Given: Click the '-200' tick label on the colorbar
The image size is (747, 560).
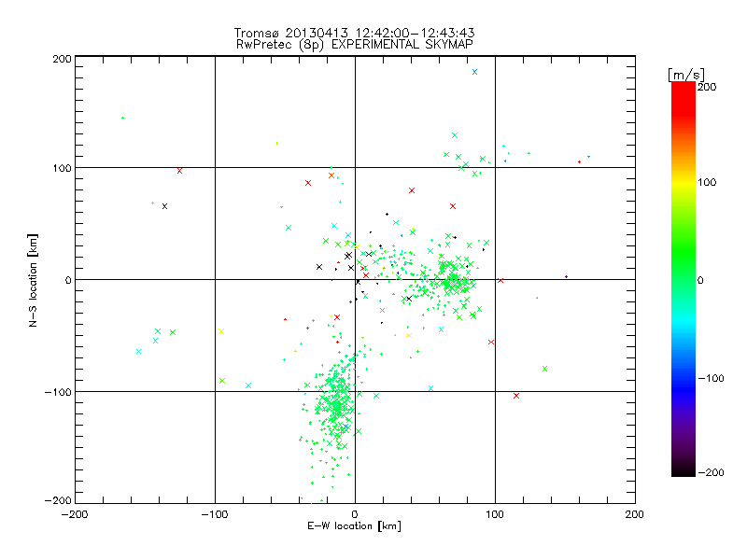Looking at the screenshot, I should pyautogui.click(x=711, y=472).
